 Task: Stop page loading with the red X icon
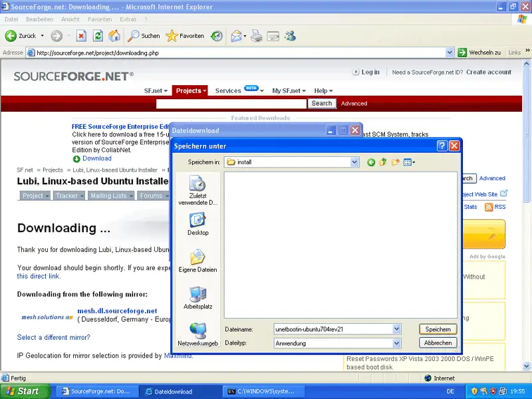click(x=81, y=36)
